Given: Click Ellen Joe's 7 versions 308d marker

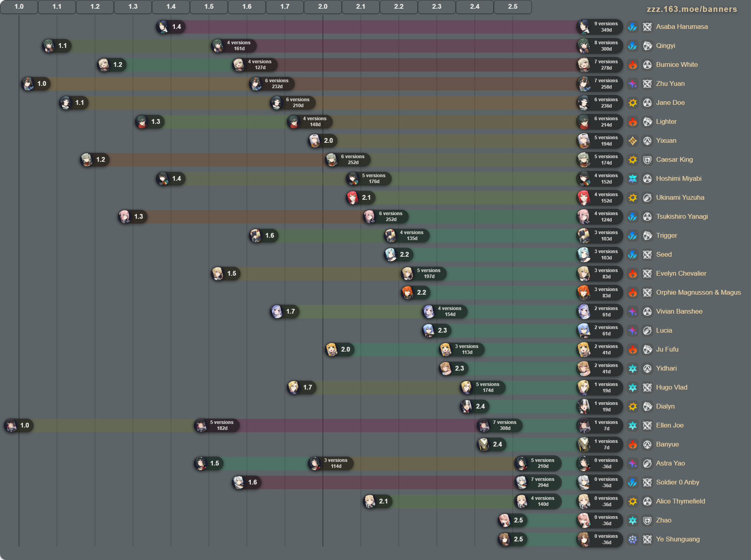Looking at the screenshot, I should click(499, 426).
